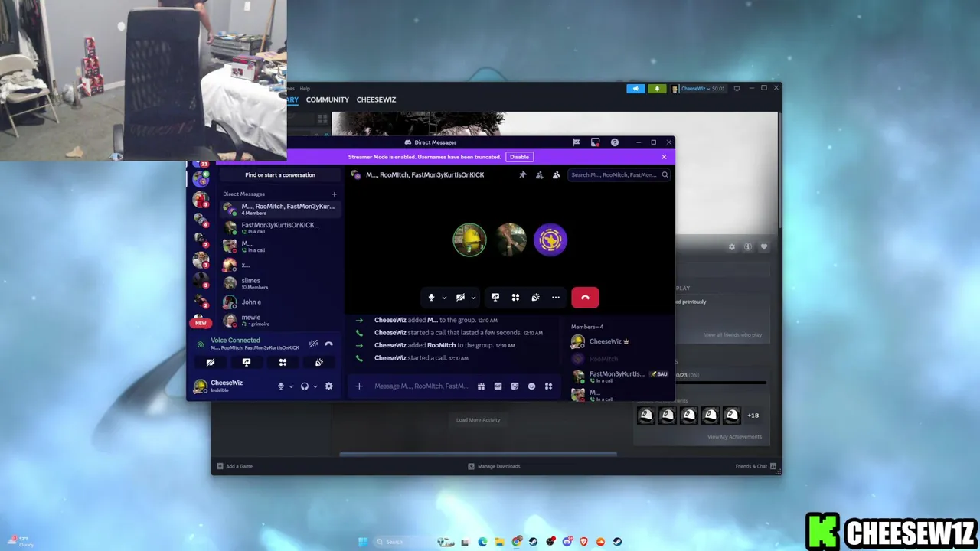Viewport: 980px width, 551px height.
Task: Open soundboard in the voice panel
Action: 319,363
